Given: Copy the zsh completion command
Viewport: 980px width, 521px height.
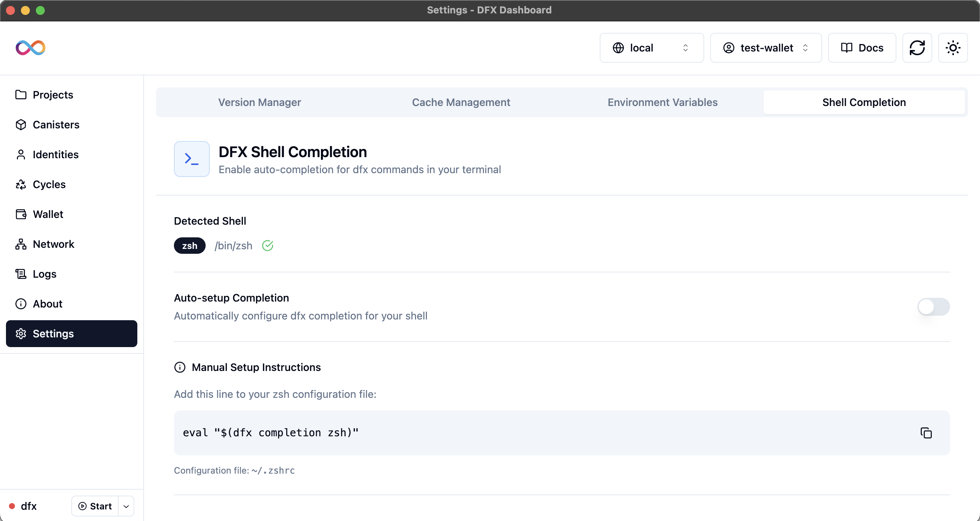Looking at the screenshot, I should coord(926,433).
